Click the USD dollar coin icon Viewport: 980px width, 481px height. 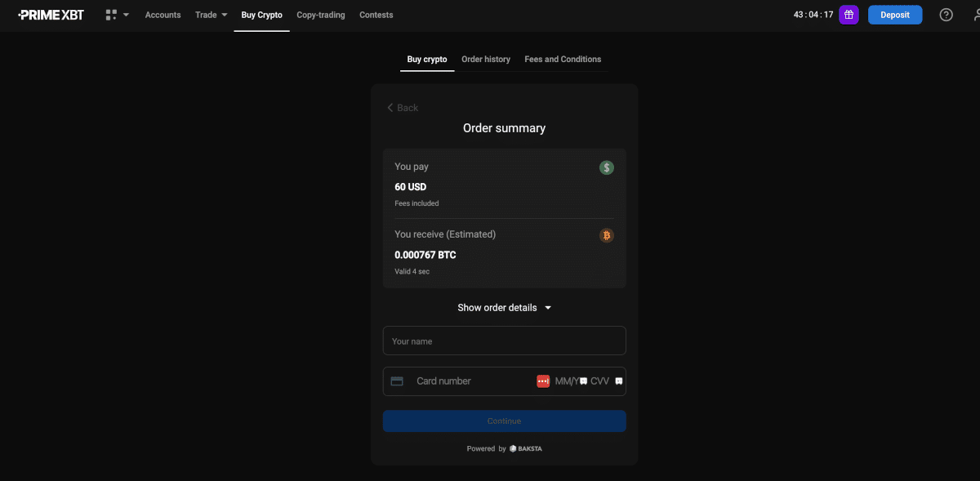point(606,167)
